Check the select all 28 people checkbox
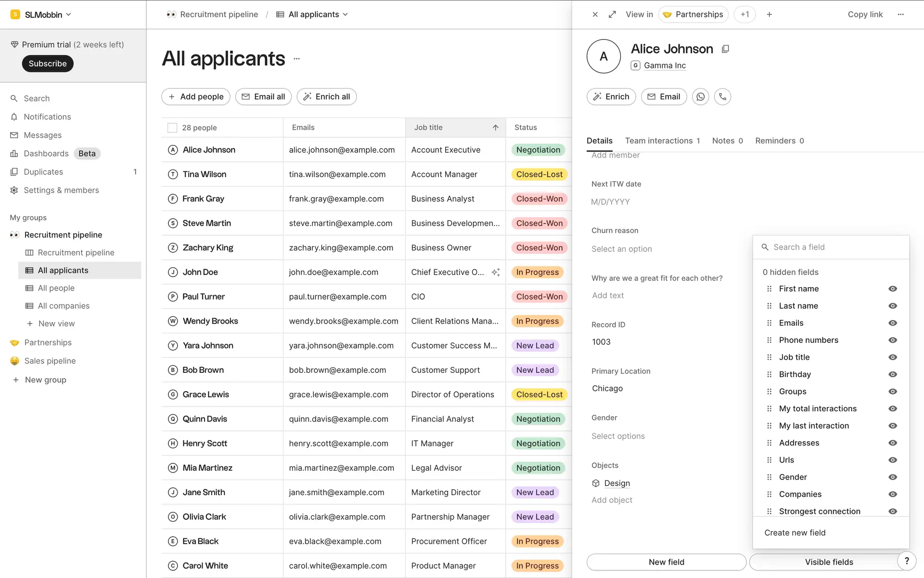924x578 pixels. 172,128
